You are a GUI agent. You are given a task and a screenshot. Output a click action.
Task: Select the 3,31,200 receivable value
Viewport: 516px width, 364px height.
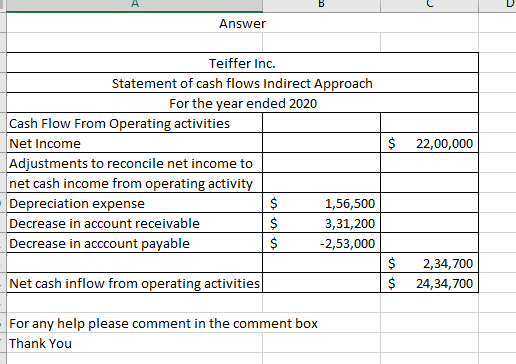[322, 223]
